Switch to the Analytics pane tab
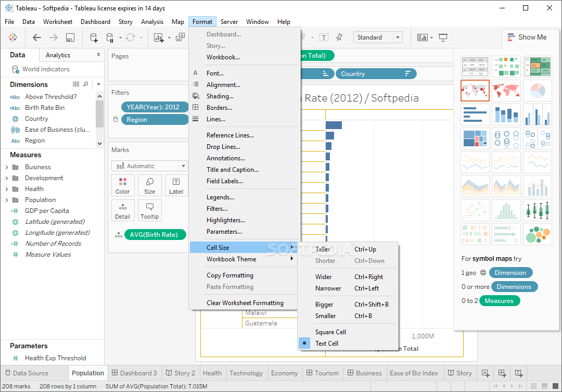 click(x=58, y=55)
